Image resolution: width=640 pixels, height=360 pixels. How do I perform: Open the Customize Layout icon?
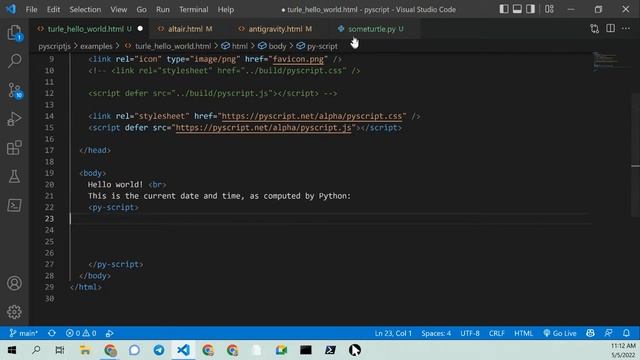click(x=549, y=9)
